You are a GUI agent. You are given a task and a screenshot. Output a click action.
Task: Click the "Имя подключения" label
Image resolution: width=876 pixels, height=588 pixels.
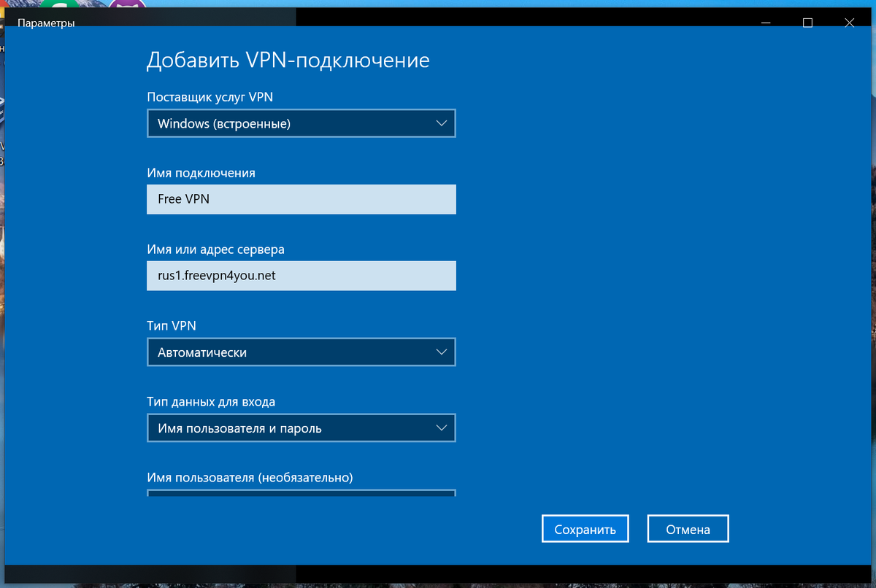tap(201, 172)
